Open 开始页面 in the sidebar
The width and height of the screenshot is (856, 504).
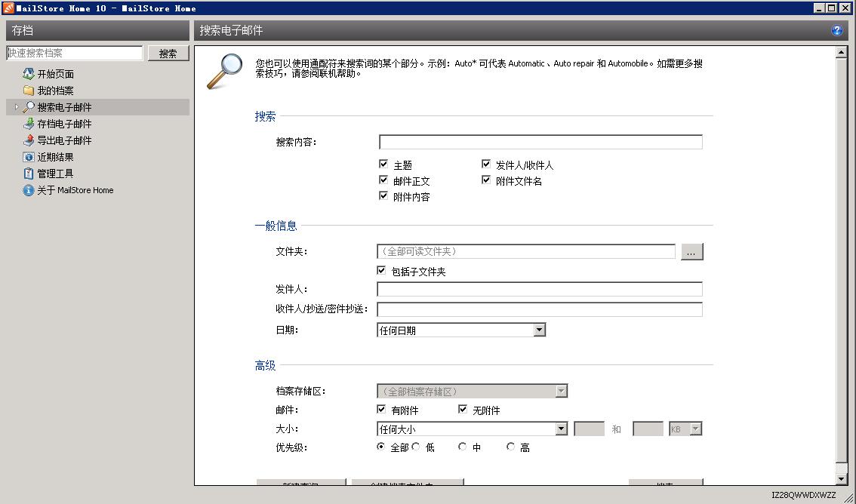click(55, 74)
